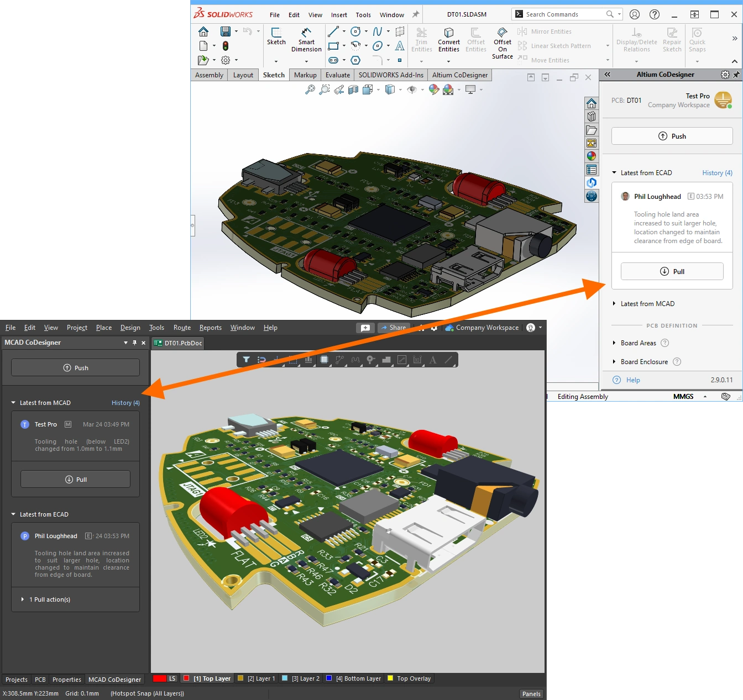Select the DT01.PcbDoc document tab
Screen dimensions: 743x700
178,343
